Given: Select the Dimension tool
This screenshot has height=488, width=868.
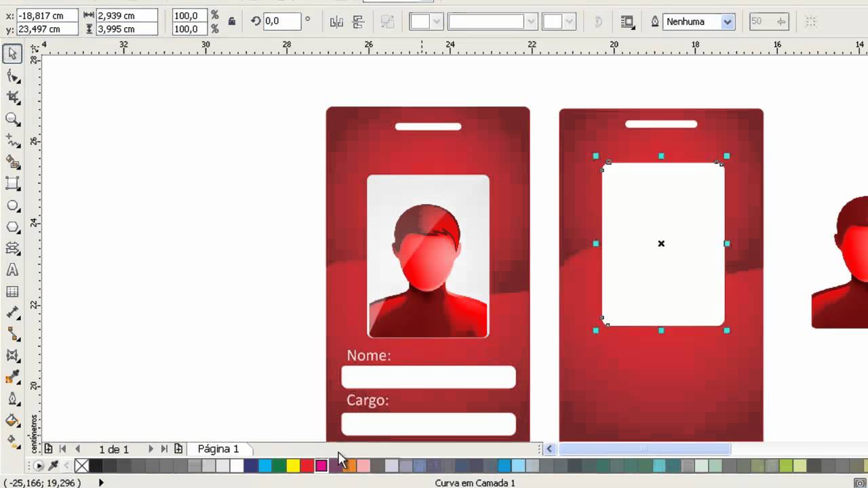Looking at the screenshot, I should click(12, 312).
